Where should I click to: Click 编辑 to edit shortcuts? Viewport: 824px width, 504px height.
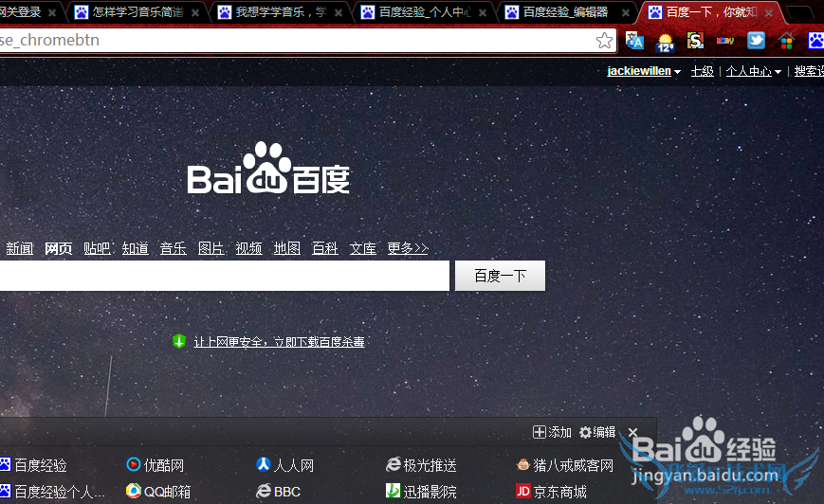(604, 432)
